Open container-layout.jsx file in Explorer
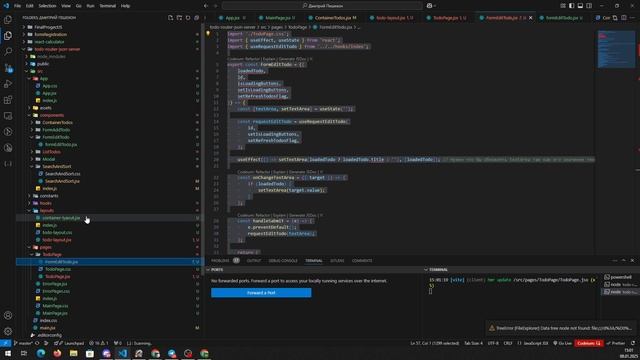This screenshot has width=640, height=360. [61, 218]
